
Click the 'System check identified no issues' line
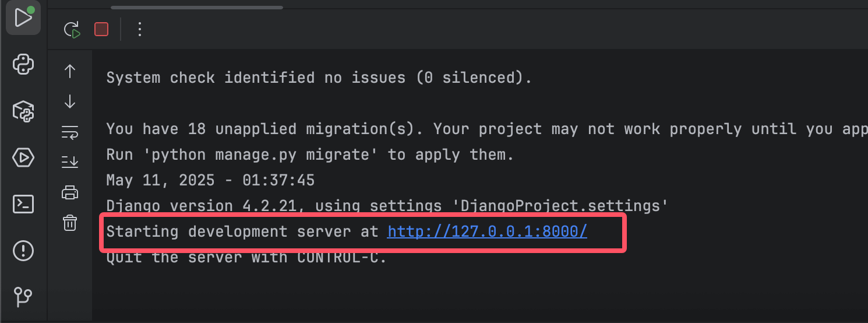tap(319, 78)
